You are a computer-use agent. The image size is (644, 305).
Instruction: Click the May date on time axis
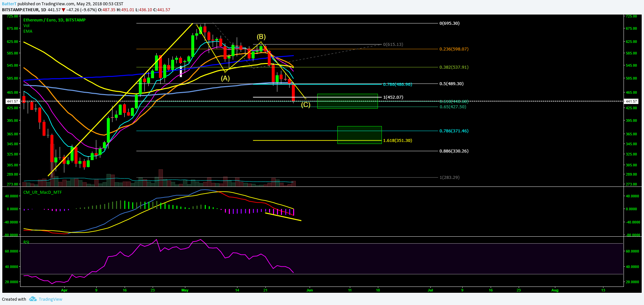tap(185, 290)
